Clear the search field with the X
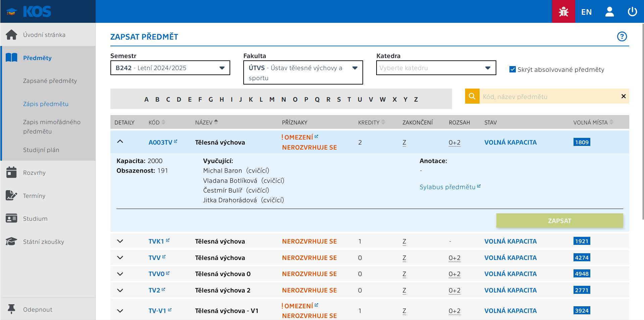The height and width of the screenshot is (320, 644). point(624,96)
